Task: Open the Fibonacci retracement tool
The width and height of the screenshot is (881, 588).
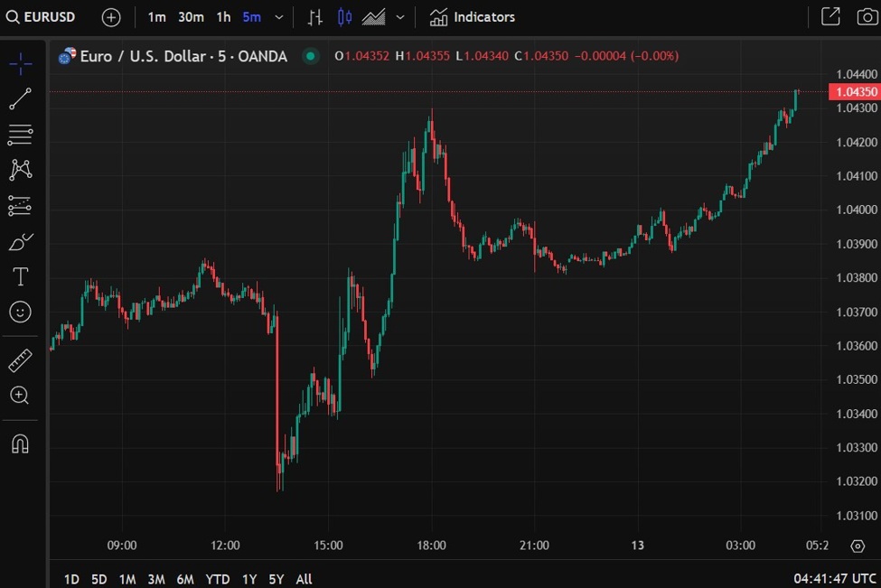Action: [20, 135]
